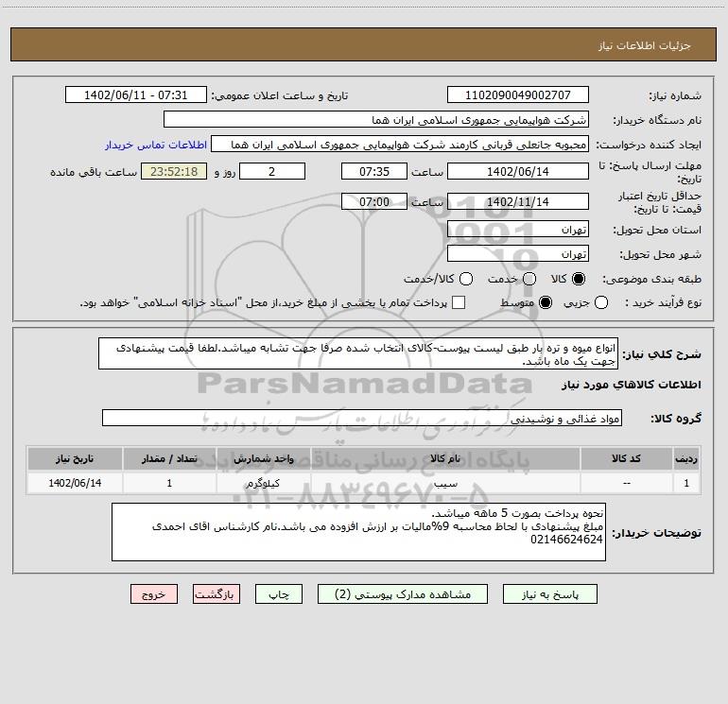Select 'متوسط' purchase process type

tap(529, 302)
